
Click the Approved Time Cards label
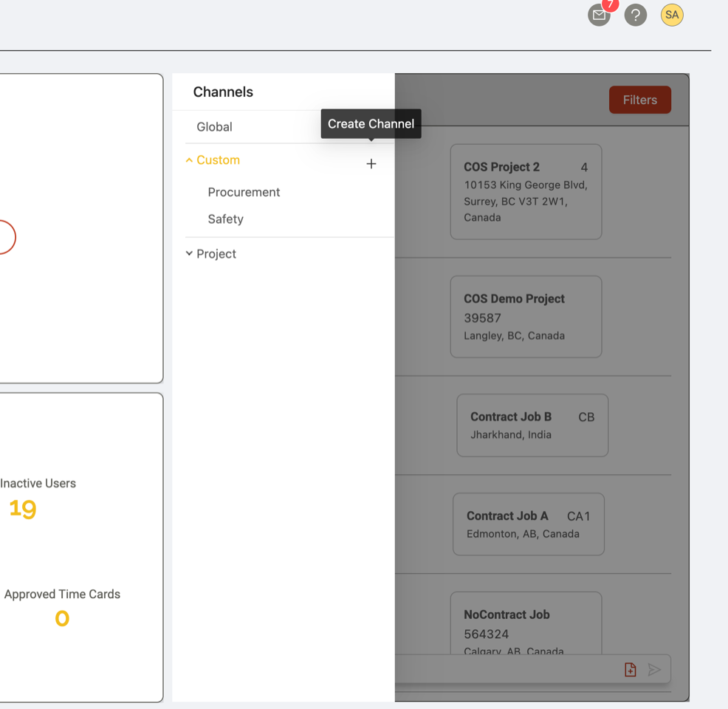62,595
